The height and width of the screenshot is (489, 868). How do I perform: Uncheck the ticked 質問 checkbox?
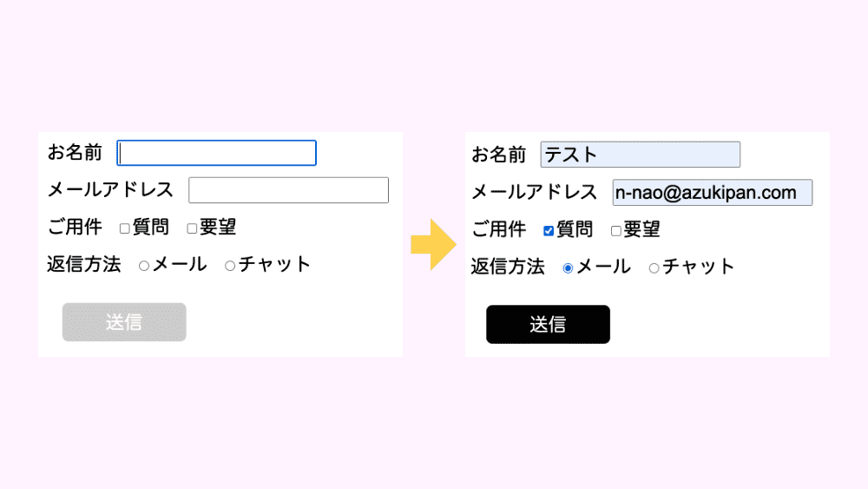pyautogui.click(x=549, y=230)
